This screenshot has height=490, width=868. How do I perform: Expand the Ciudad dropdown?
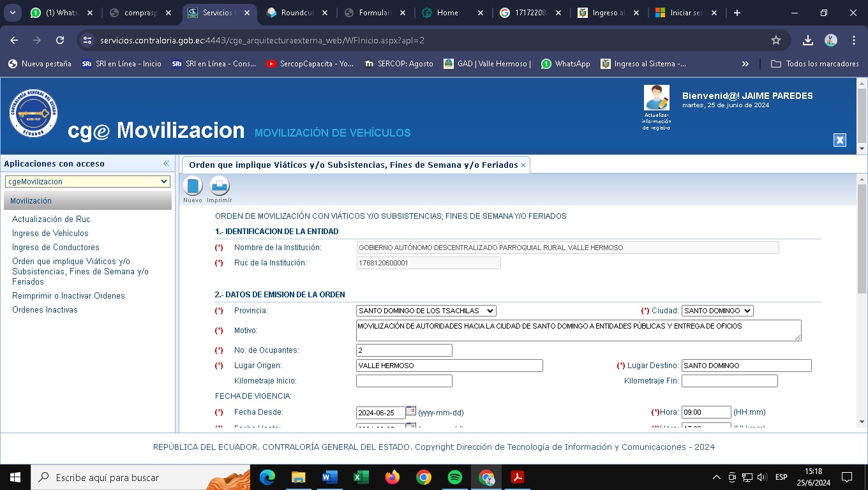coord(717,311)
